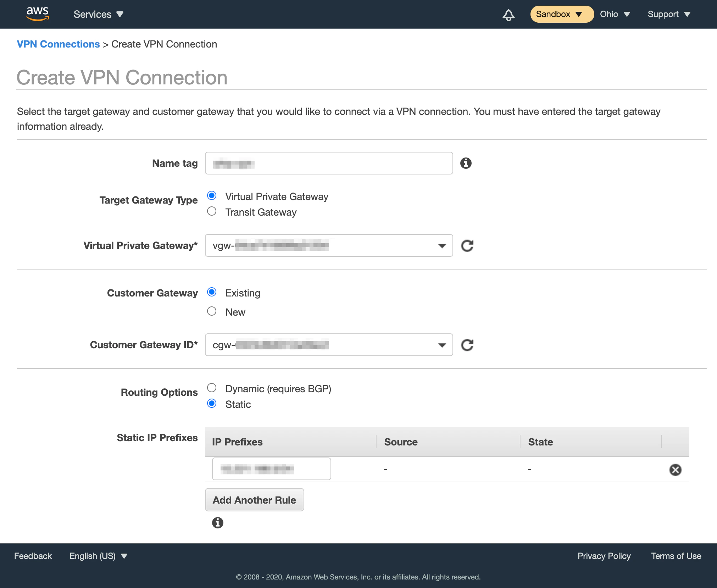Enable Dynamic (requires BGP) routing
The height and width of the screenshot is (588, 717).
click(212, 388)
